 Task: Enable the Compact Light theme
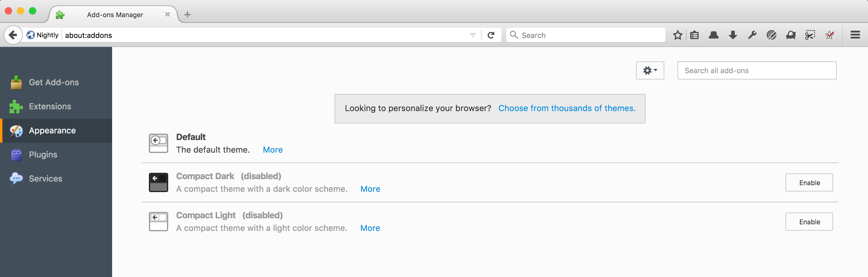(809, 222)
